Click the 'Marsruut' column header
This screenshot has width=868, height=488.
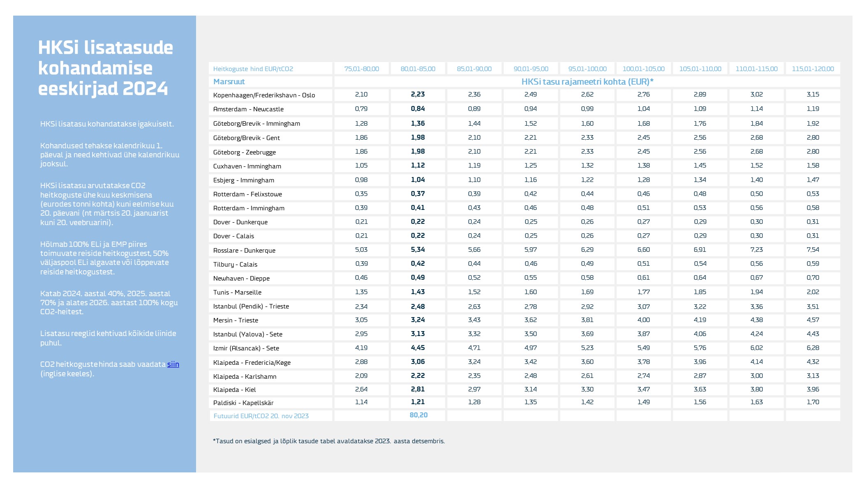tap(229, 82)
